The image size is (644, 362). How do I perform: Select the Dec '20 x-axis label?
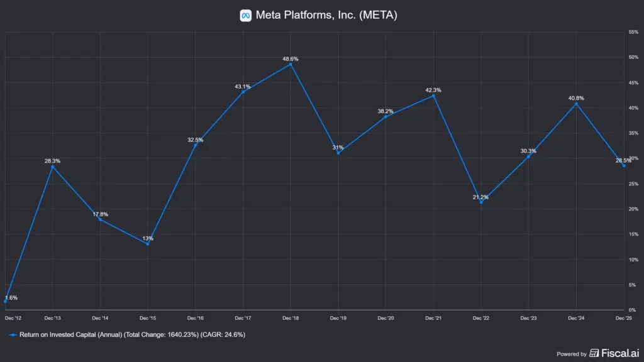[386, 318]
